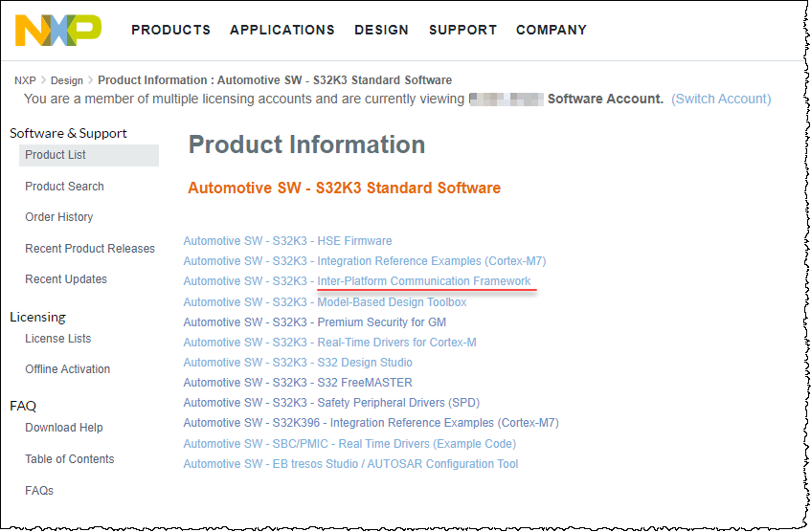Screen dimensions: 811x532
Task: Open Real-Time Drivers for Cortex-M link
Action: 330,343
